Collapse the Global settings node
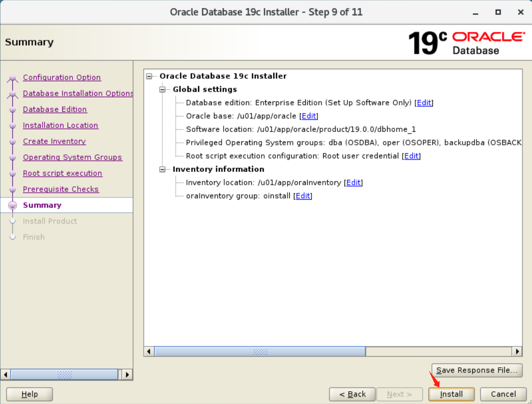 pos(162,89)
